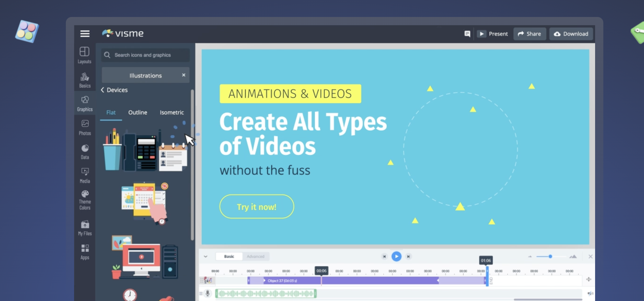Click the search magnifier icon
Viewport: 644px width, 301px height.
pyautogui.click(x=107, y=55)
